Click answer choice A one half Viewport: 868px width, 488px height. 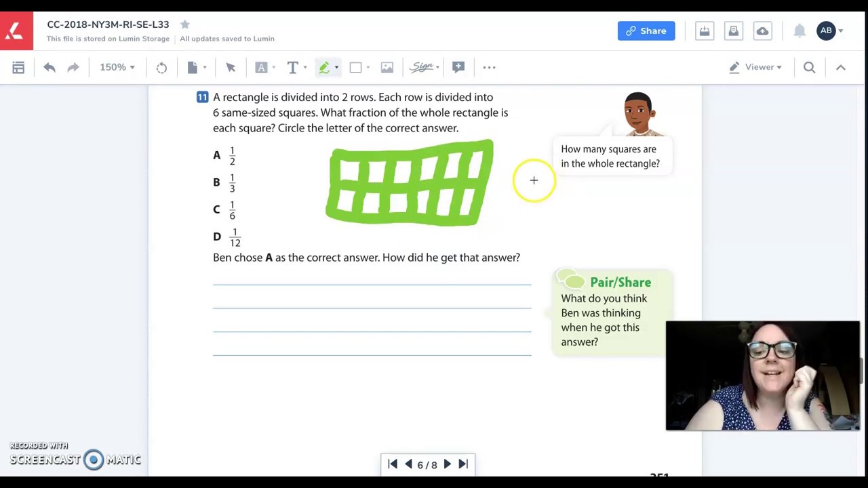click(224, 155)
